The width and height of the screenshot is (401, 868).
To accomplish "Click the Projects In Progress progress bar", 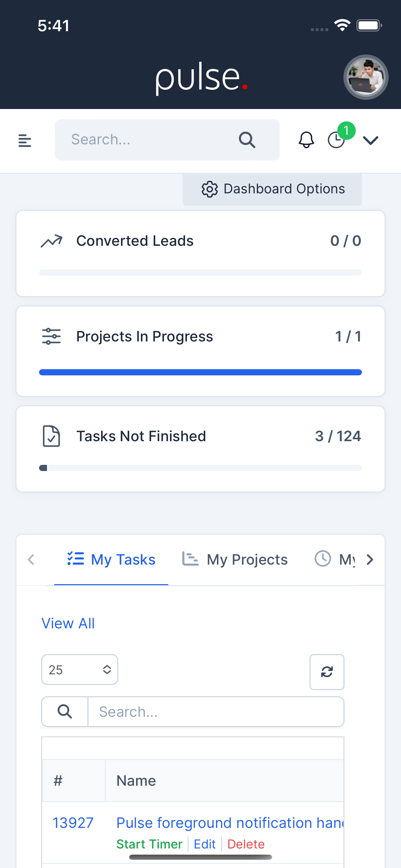I will [200, 372].
